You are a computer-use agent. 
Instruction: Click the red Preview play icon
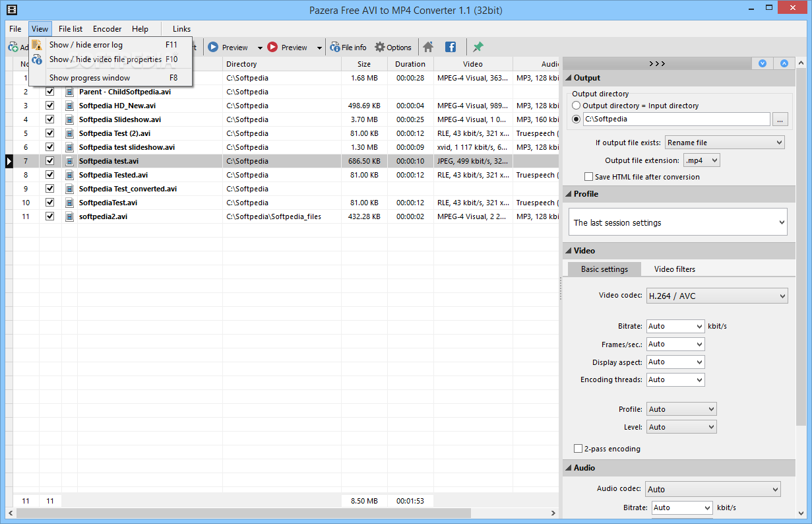tap(272, 47)
